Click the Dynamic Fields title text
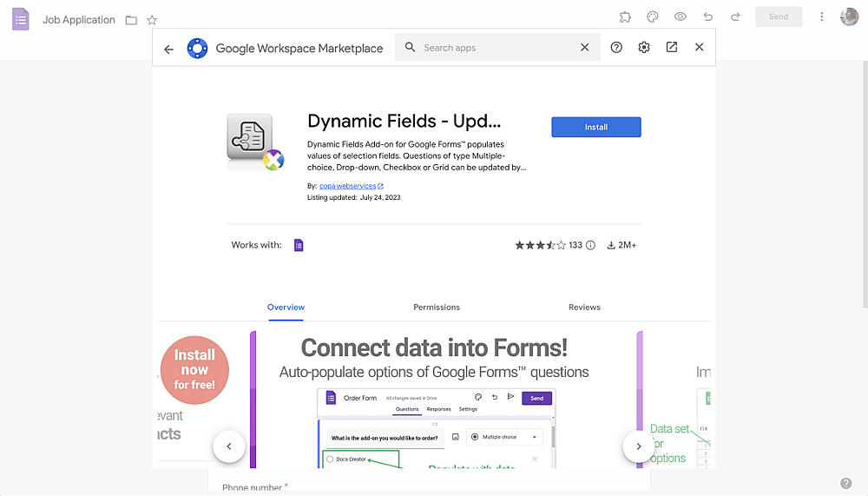The image size is (868, 496). pos(404,121)
